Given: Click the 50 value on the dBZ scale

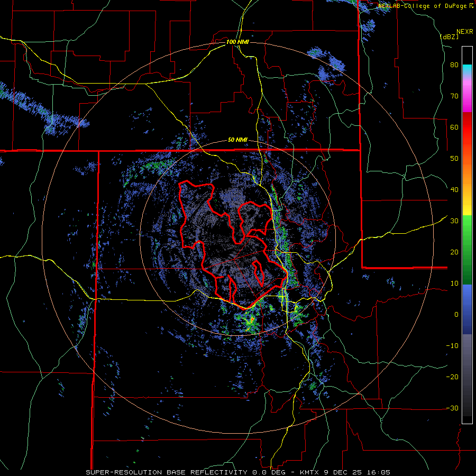Looking at the screenshot, I should 454,159.
